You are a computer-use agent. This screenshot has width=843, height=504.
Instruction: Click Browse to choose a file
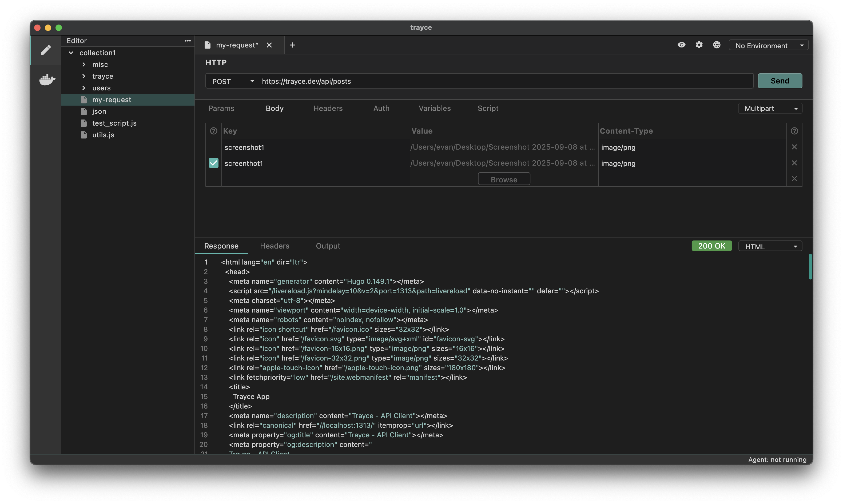pos(504,179)
